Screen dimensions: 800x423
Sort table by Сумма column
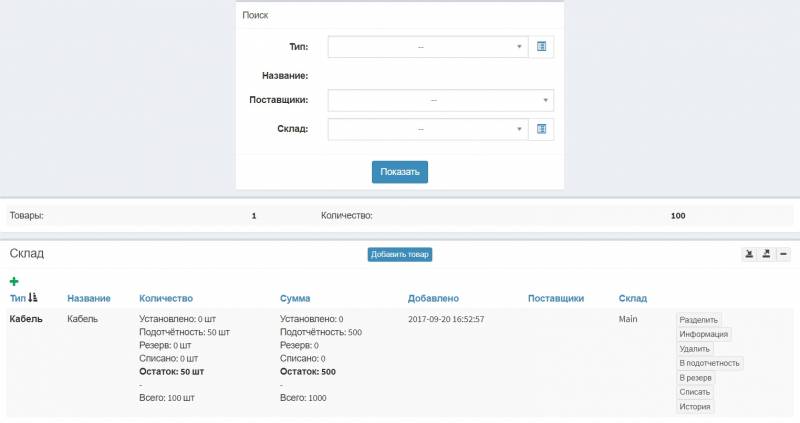tap(295, 298)
